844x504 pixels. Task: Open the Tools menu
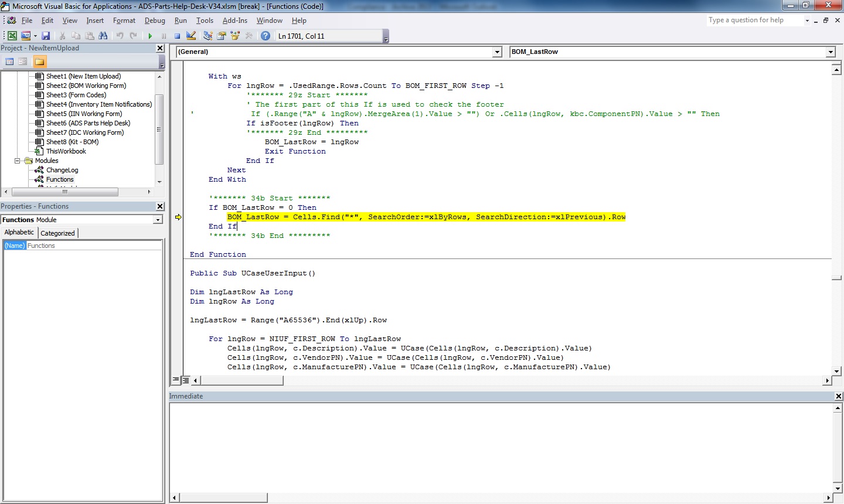click(x=205, y=21)
